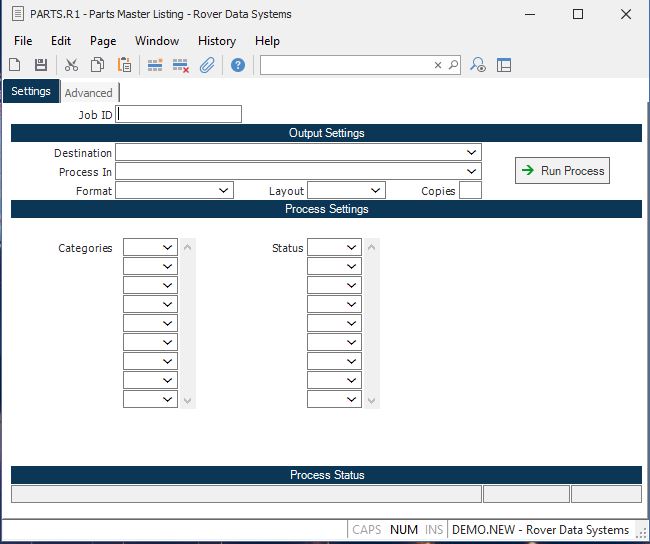Click the Copies input box
Viewport: 650px width, 544px height.
click(x=470, y=190)
